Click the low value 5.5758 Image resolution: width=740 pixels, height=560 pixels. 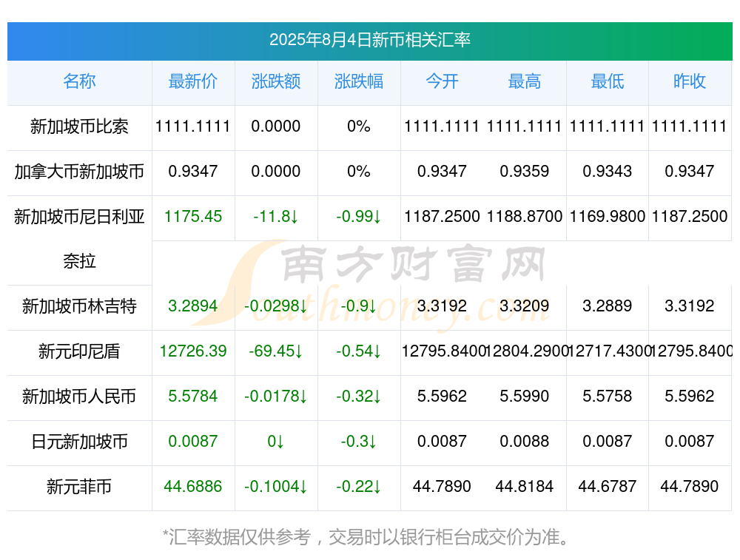[608, 397]
